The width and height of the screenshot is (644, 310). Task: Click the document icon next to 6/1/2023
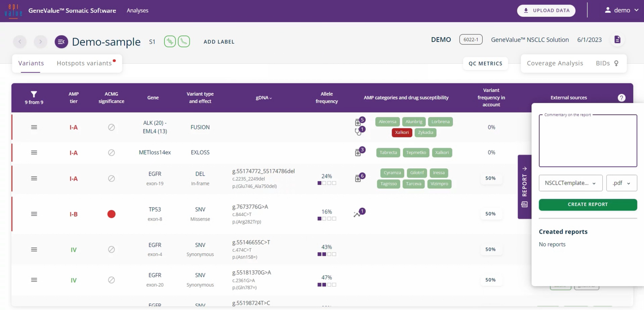pos(617,40)
